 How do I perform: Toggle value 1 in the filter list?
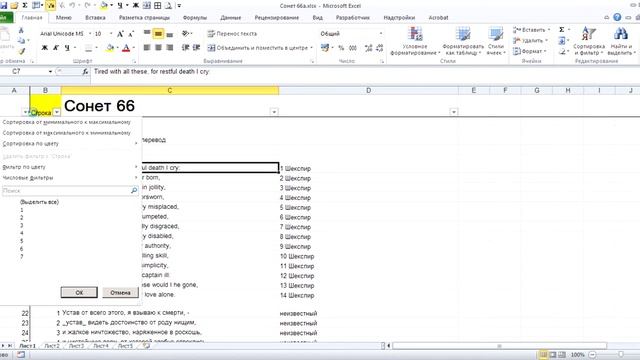pos(22,210)
